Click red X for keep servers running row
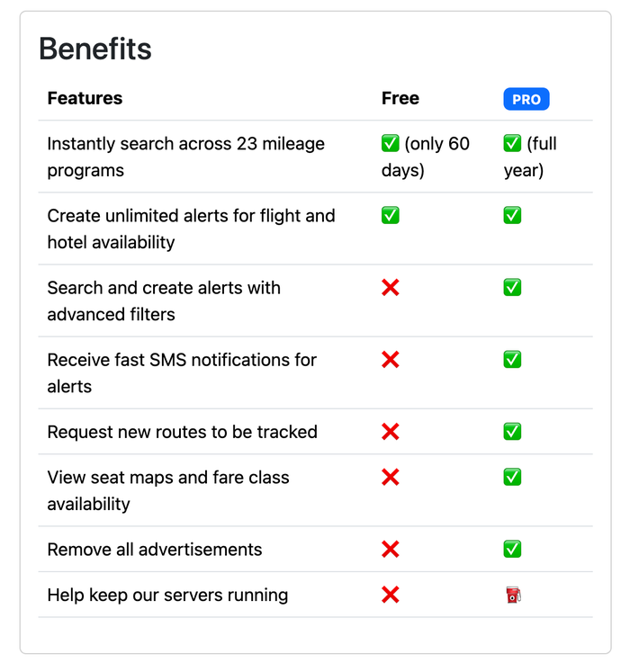Viewport: 630px width, 672px height. tap(391, 595)
